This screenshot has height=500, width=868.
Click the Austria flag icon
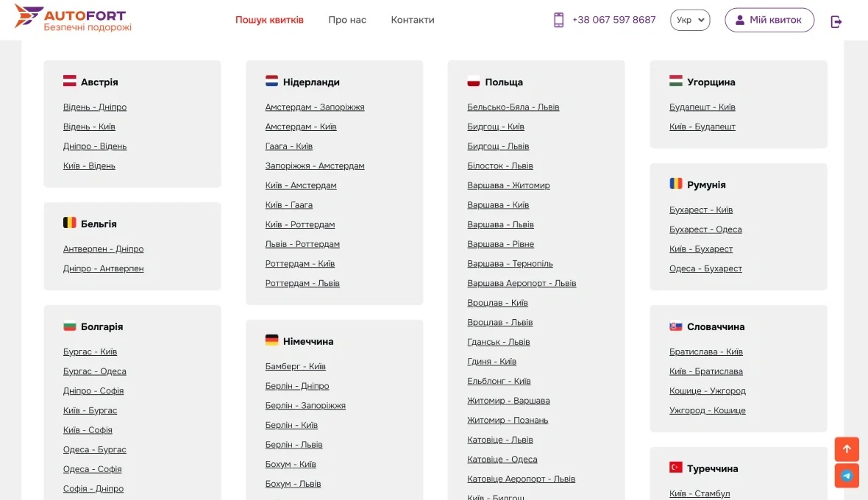pos(70,82)
